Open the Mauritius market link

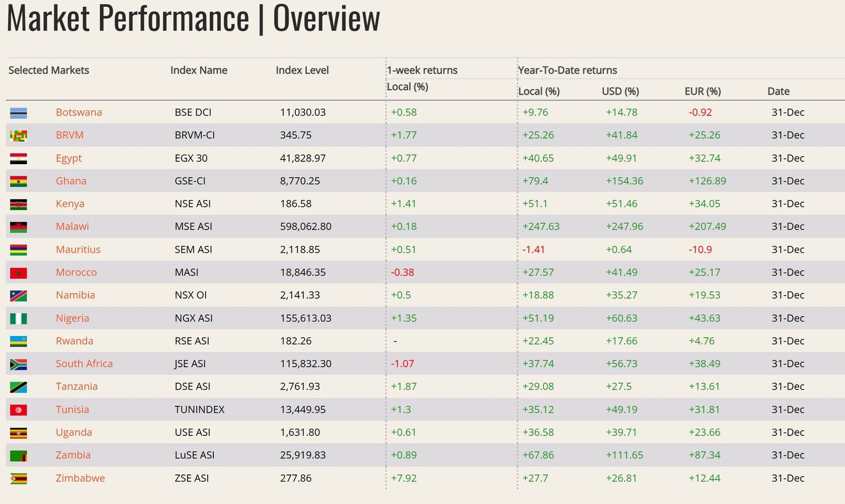tap(78, 249)
